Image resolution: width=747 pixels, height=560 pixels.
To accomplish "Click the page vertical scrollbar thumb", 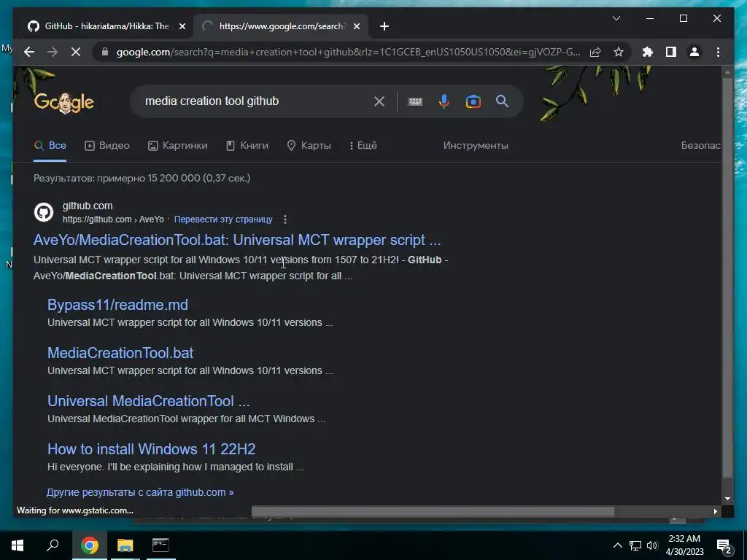I will coord(727,277).
